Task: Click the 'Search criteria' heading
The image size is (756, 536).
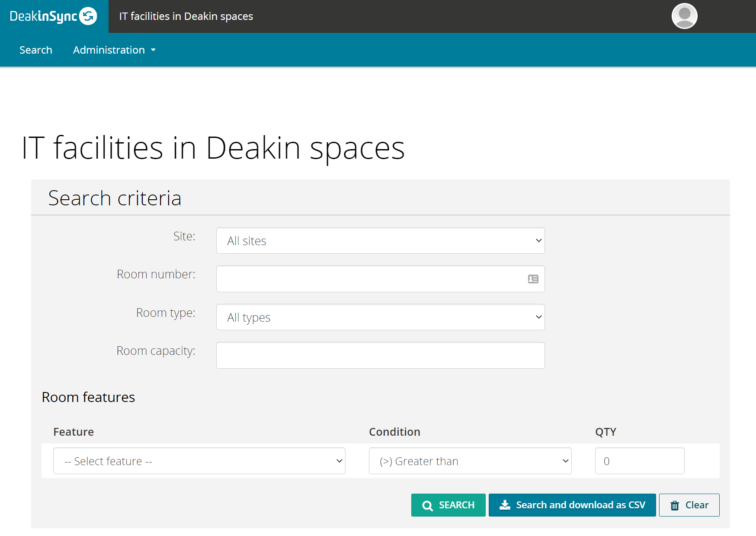Action: click(x=115, y=198)
